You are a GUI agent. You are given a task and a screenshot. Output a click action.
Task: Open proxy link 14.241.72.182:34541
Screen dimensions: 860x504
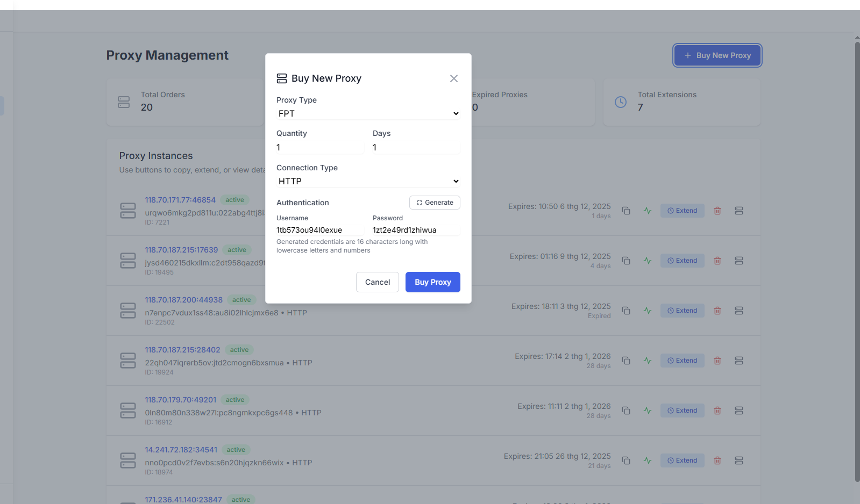point(181,450)
